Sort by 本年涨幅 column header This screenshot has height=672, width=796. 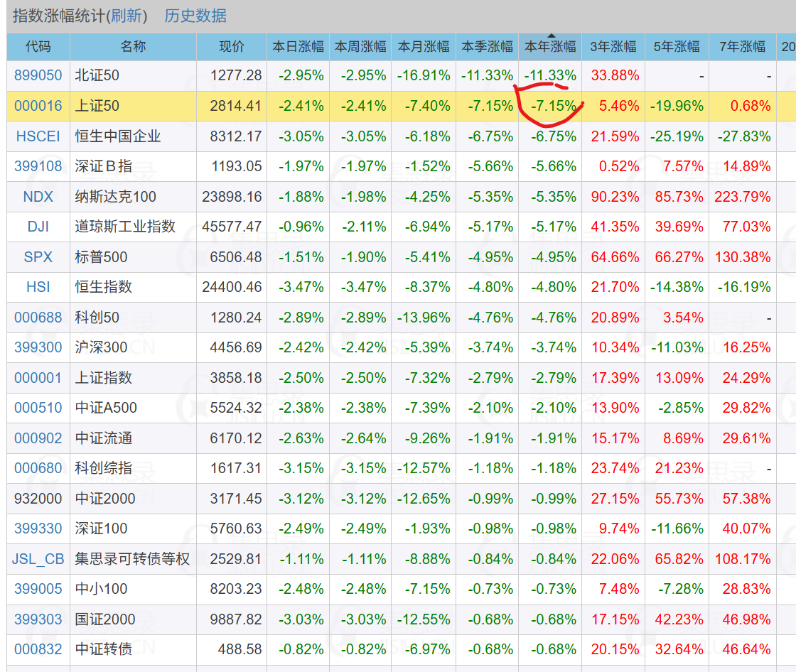coord(550,47)
